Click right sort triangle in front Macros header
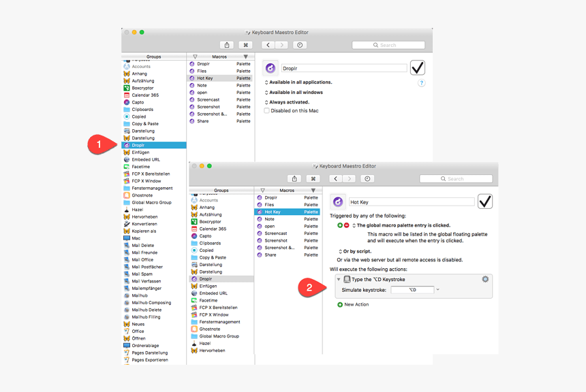This screenshot has width=586, height=392. coord(313,191)
